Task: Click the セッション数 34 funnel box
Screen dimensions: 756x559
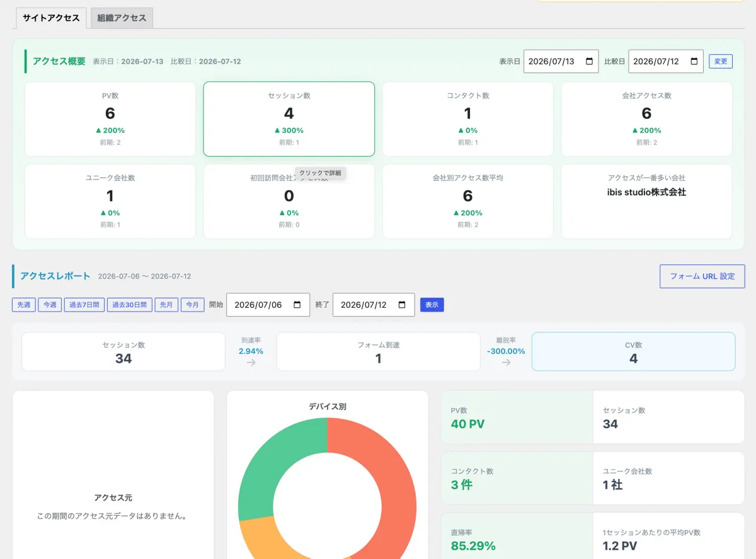Action: click(x=123, y=352)
